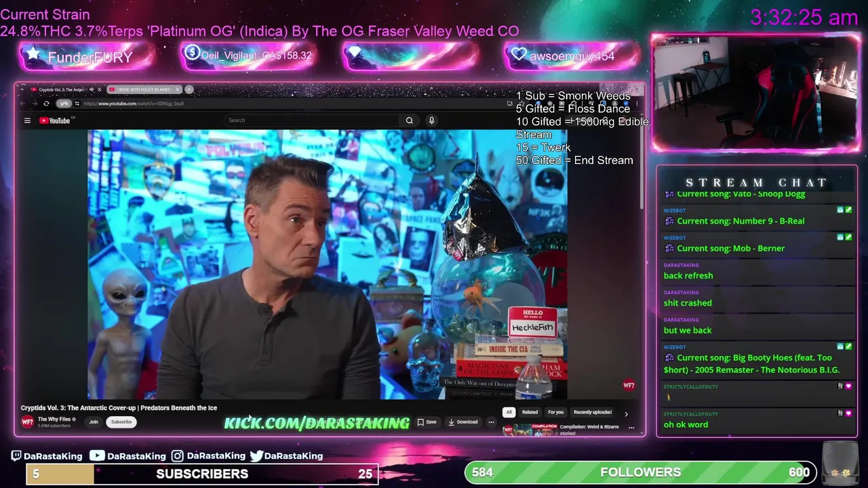Click the YouTube search magnifier button
The width and height of the screenshot is (868, 488).
410,121
